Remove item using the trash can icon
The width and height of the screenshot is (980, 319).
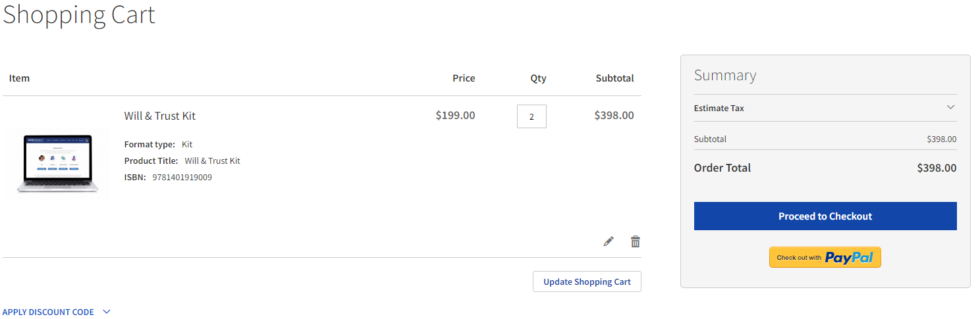(635, 241)
